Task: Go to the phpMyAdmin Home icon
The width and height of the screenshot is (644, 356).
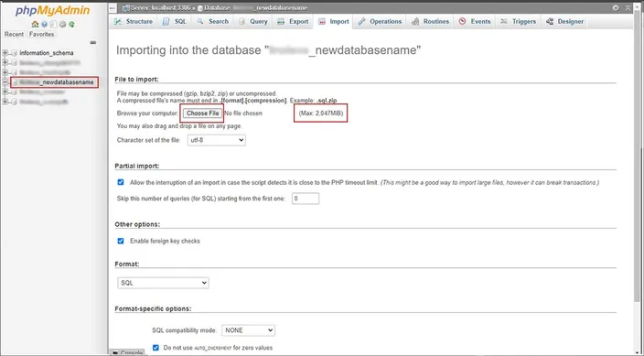Action: click(x=36, y=25)
